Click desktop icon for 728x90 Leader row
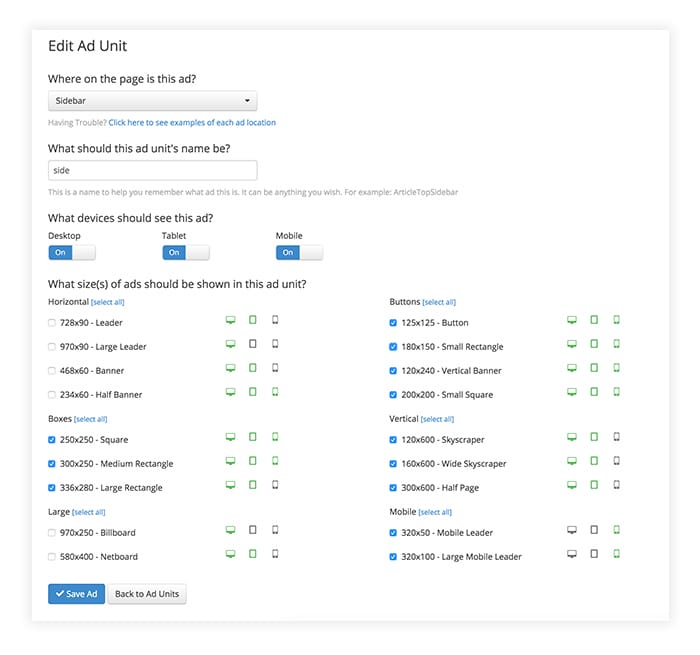 pyautogui.click(x=230, y=320)
